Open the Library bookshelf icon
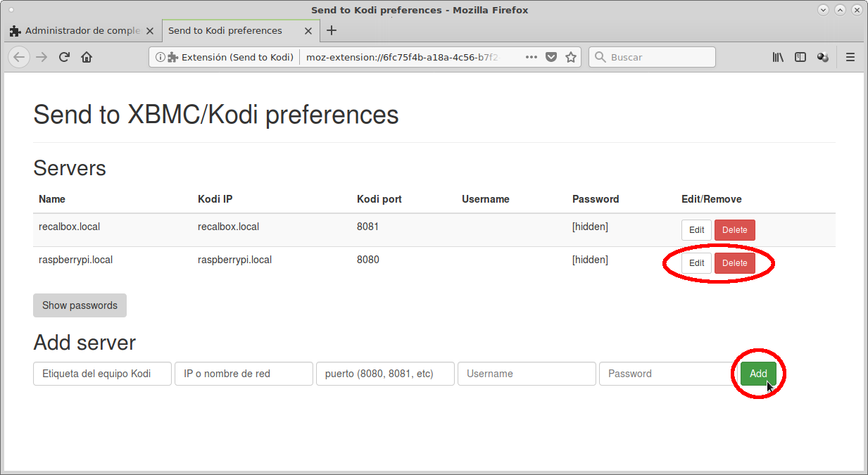This screenshot has width=868, height=475. click(778, 57)
